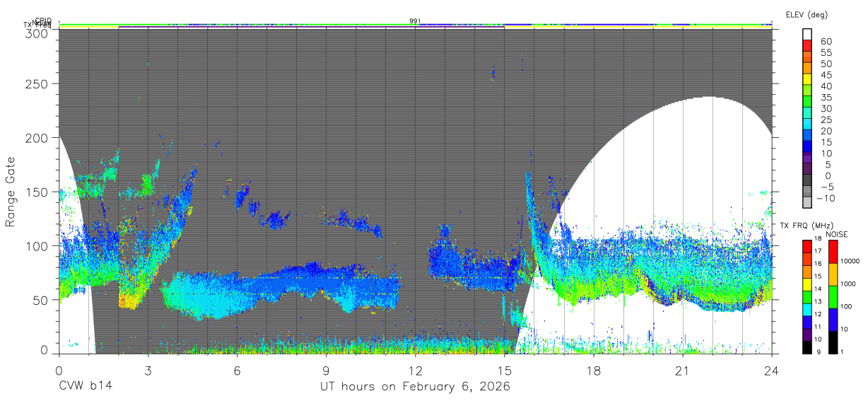The image size is (868, 401).
Task: Click the '100' label in NOISE legend
Action: coord(848,306)
